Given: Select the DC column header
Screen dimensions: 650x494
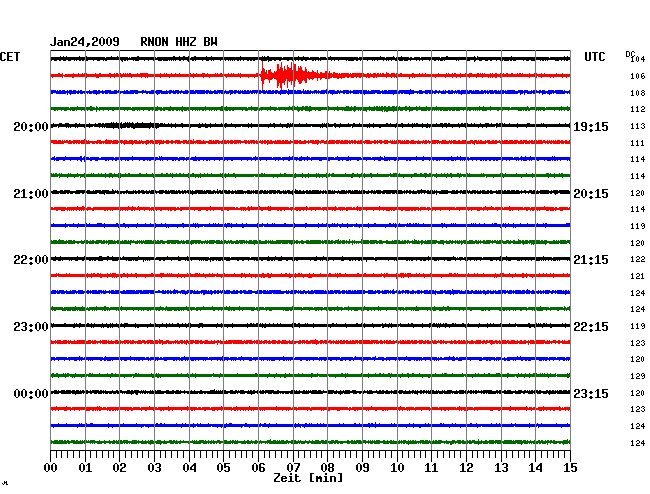Looking at the screenshot, I should [x=630, y=54].
